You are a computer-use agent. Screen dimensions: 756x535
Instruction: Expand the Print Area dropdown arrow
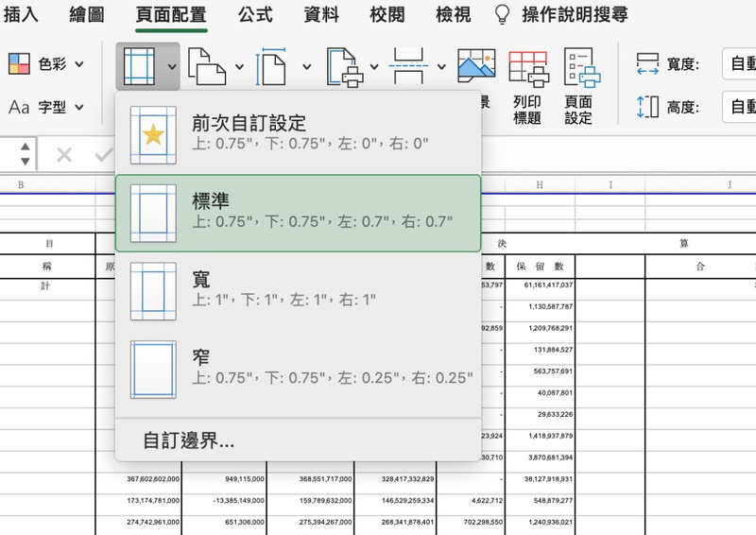tap(374, 66)
